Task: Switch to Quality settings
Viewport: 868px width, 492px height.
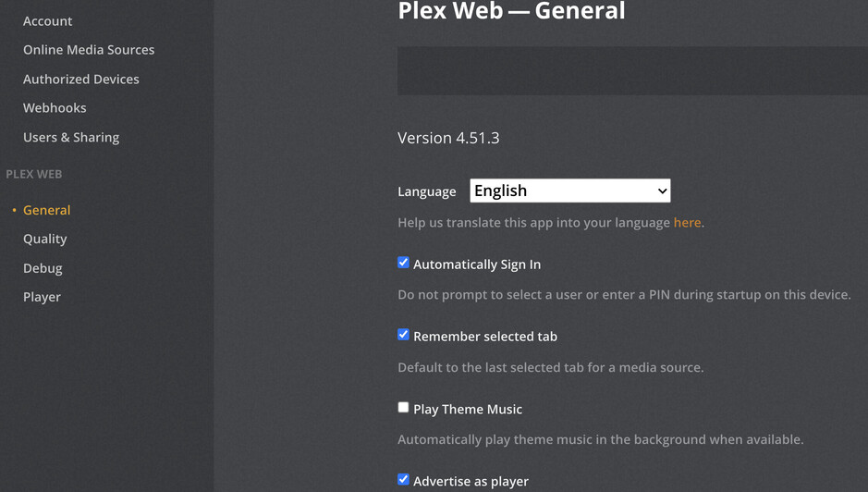Action: pos(45,240)
